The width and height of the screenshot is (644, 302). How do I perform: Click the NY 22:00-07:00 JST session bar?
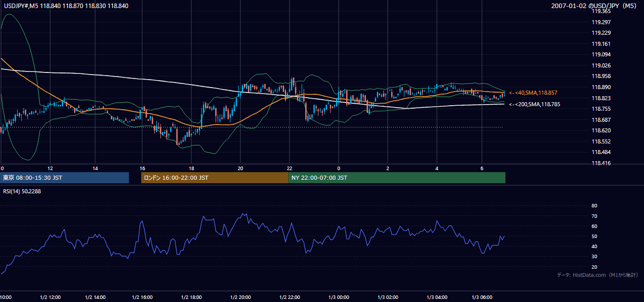pos(397,178)
